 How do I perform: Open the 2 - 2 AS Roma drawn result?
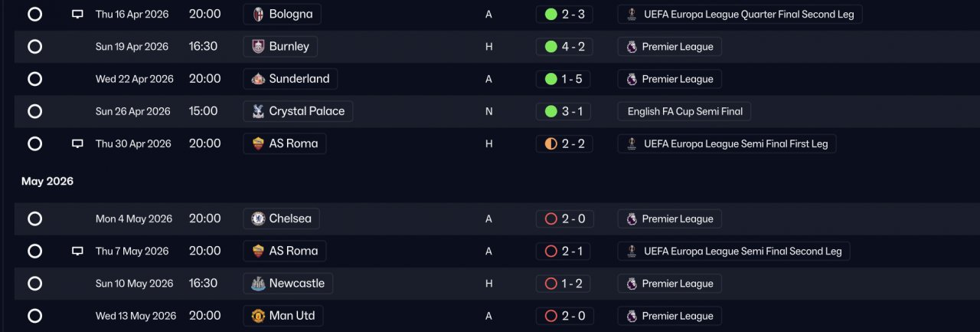pos(564,143)
